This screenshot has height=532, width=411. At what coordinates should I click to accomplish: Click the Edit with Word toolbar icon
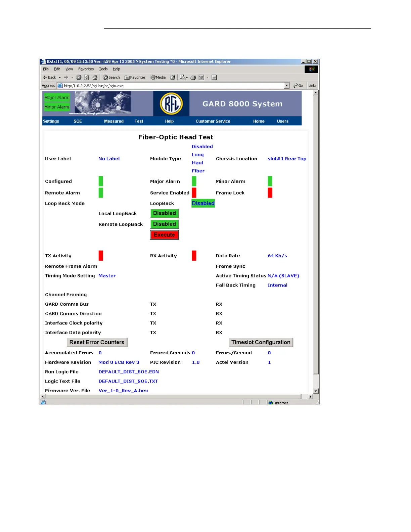(x=201, y=77)
